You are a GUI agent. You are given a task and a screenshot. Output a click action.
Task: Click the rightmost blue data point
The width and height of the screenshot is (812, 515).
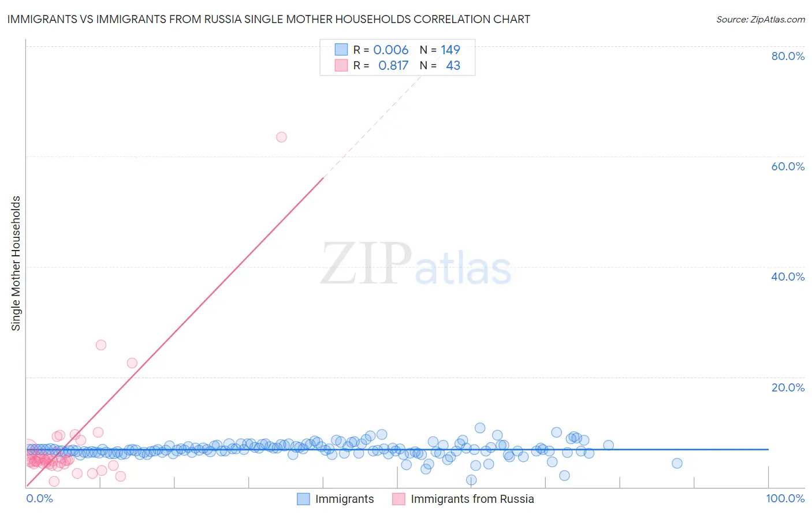click(677, 463)
